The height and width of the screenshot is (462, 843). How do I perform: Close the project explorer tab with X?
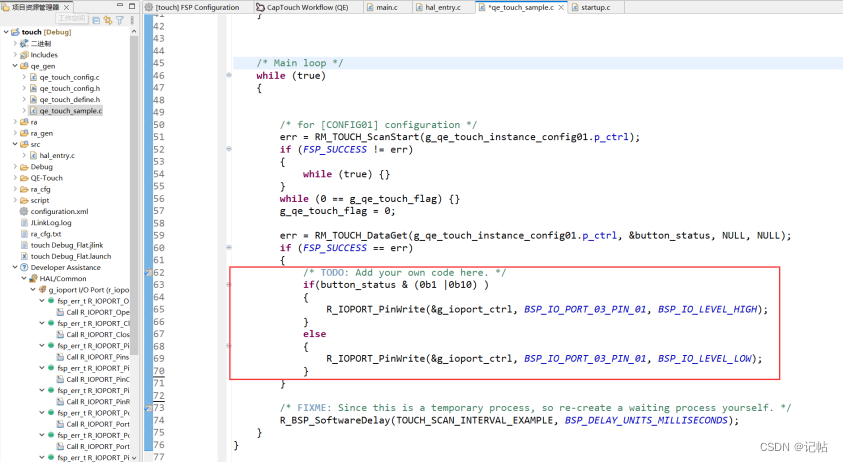(67, 7)
